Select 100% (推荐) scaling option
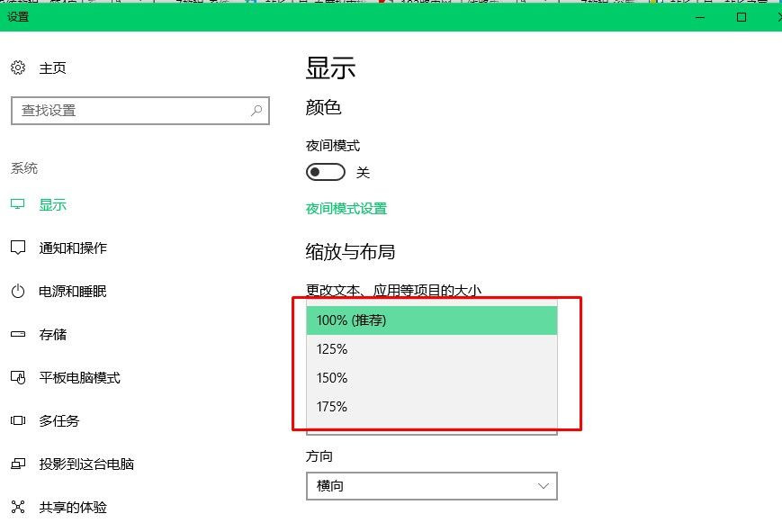 click(x=432, y=320)
